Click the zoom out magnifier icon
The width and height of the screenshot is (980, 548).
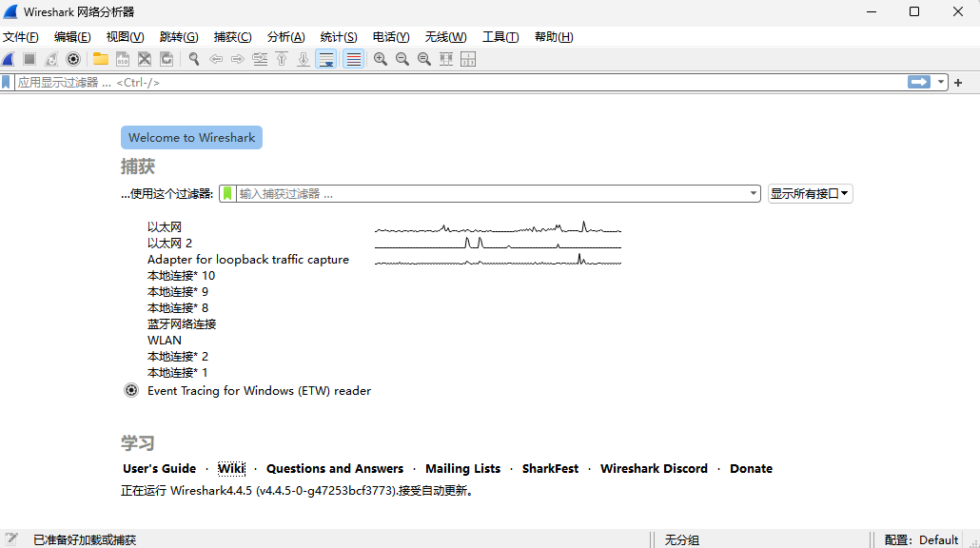[402, 59]
